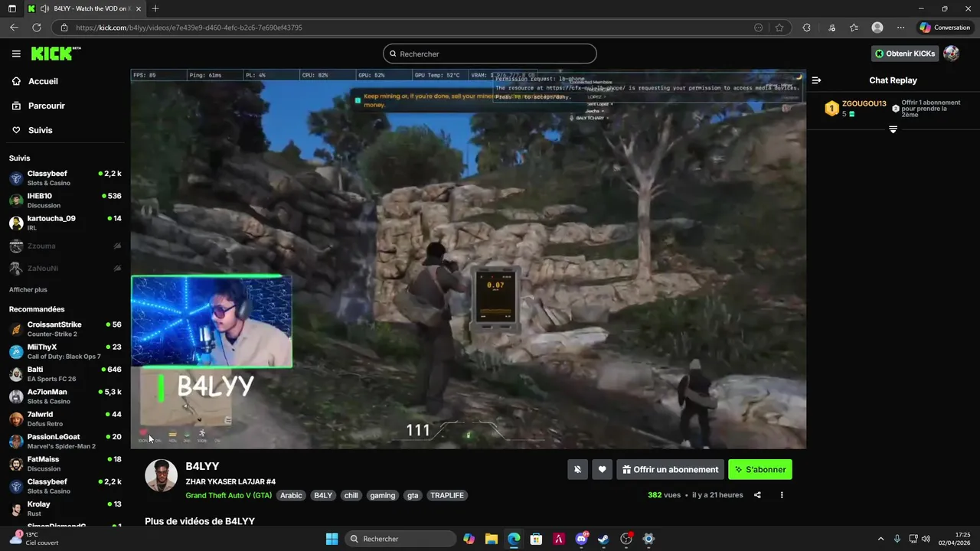
Task: Open the user profile avatar menu
Action: pyautogui.click(x=951, y=54)
